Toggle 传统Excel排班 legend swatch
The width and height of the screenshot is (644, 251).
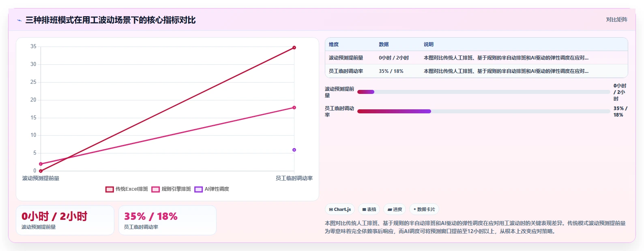point(109,189)
